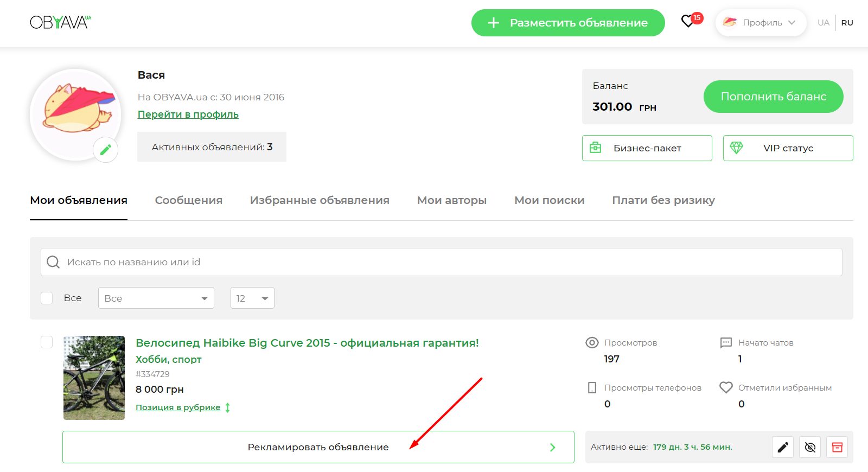Tick the checkbox next to bicycle listing

[47, 342]
